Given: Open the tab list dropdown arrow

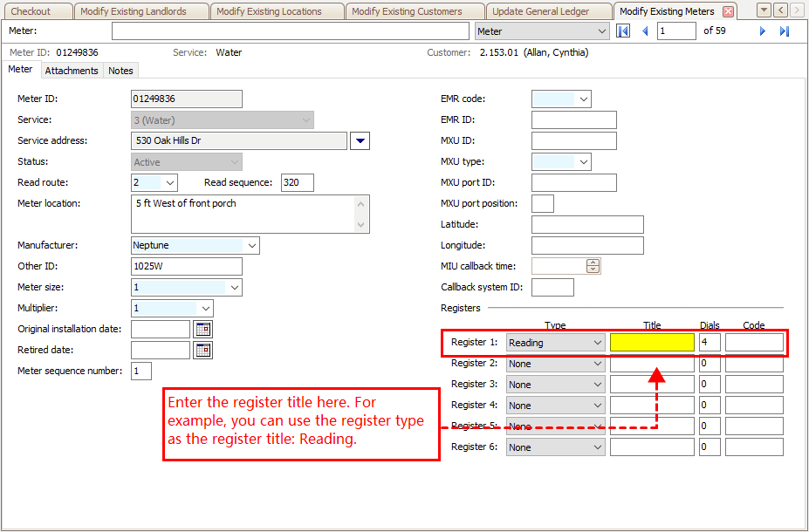Looking at the screenshot, I should [764, 10].
